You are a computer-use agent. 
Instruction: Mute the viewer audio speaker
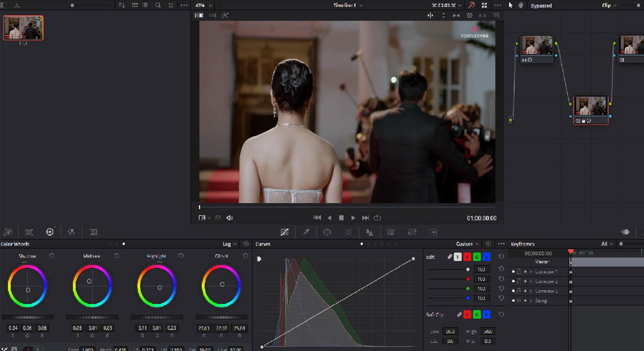[x=230, y=218]
